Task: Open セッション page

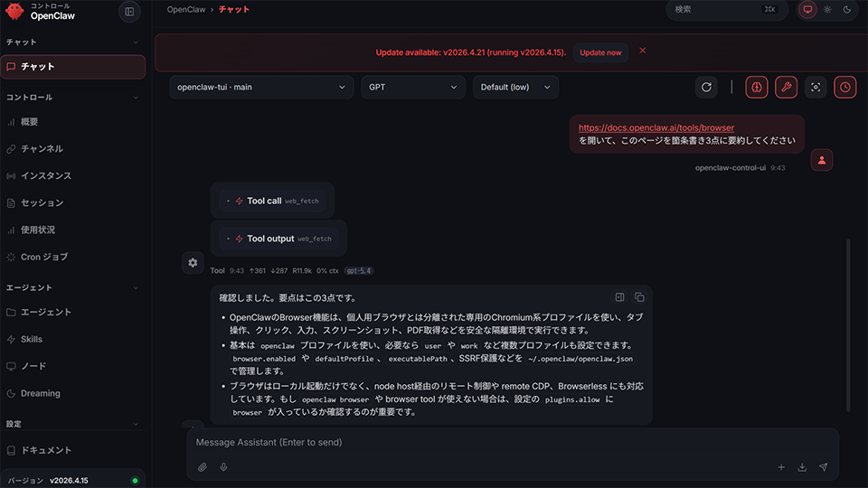Action: pyautogui.click(x=73, y=203)
